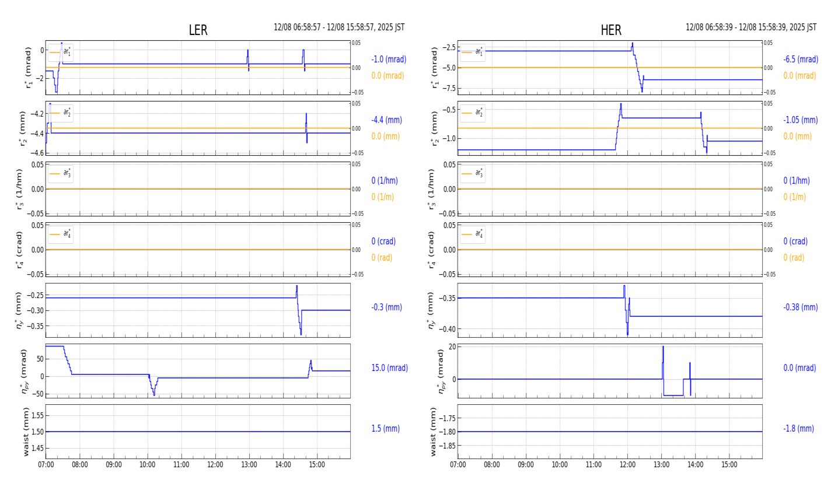Click the ∂r4* legend in LER r4* plot
This screenshot has height=504, width=824.
(x=61, y=235)
